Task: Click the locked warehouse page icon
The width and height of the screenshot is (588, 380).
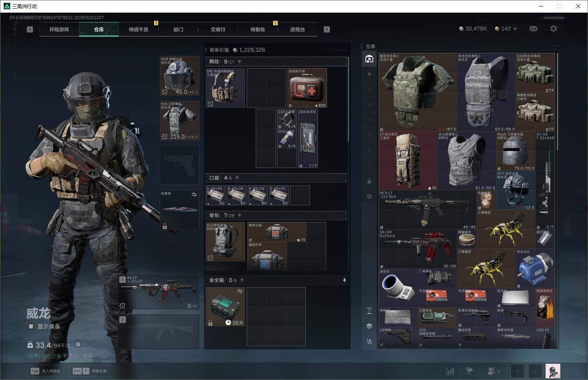Action: (x=369, y=181)
